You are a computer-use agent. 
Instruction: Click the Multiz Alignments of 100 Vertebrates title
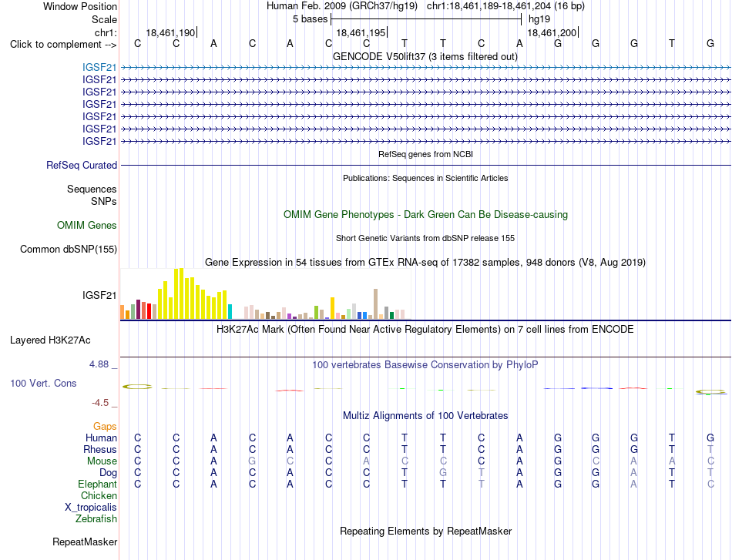(x=425, y=416)
